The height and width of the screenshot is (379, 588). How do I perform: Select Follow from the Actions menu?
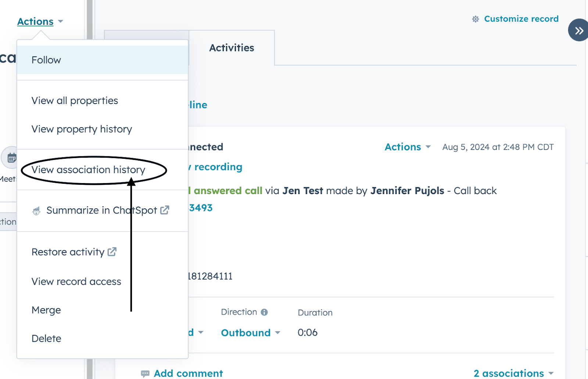tap(46, 60)
